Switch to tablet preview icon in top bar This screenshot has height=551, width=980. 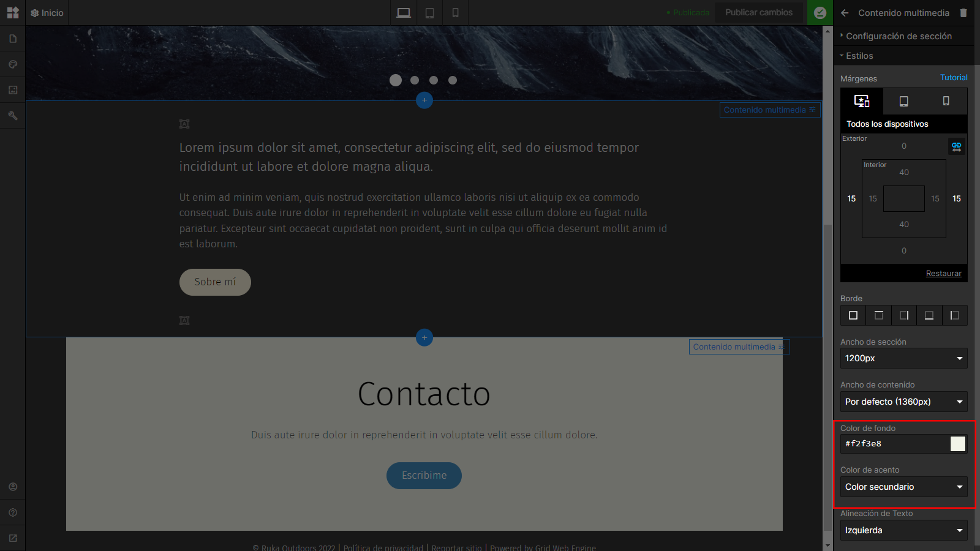tap(430, 13)
